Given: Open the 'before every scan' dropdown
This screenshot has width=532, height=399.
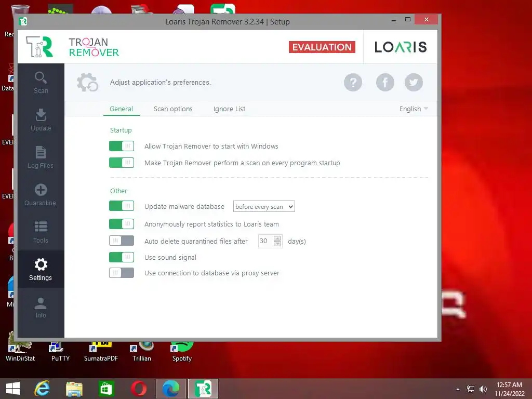Looking at the screenshot, I should [x=264, y=206].
